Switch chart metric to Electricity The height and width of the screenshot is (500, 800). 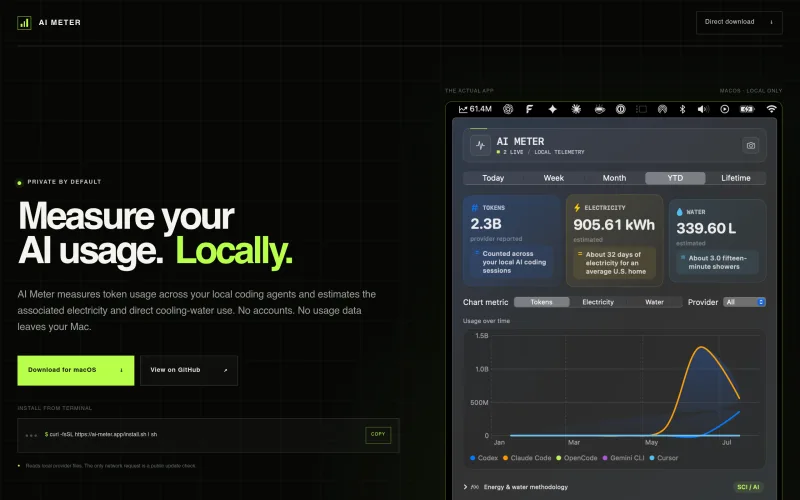coord(598,302)
